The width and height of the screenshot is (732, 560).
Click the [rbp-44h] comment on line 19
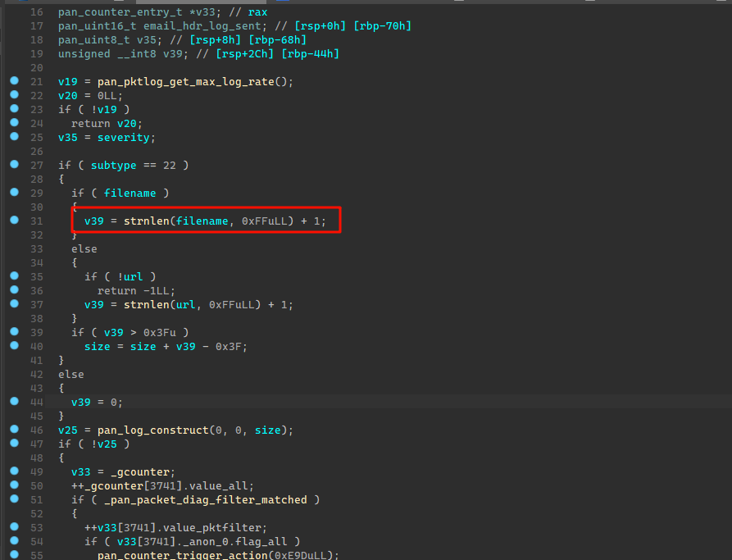click(x=310, y=54)
